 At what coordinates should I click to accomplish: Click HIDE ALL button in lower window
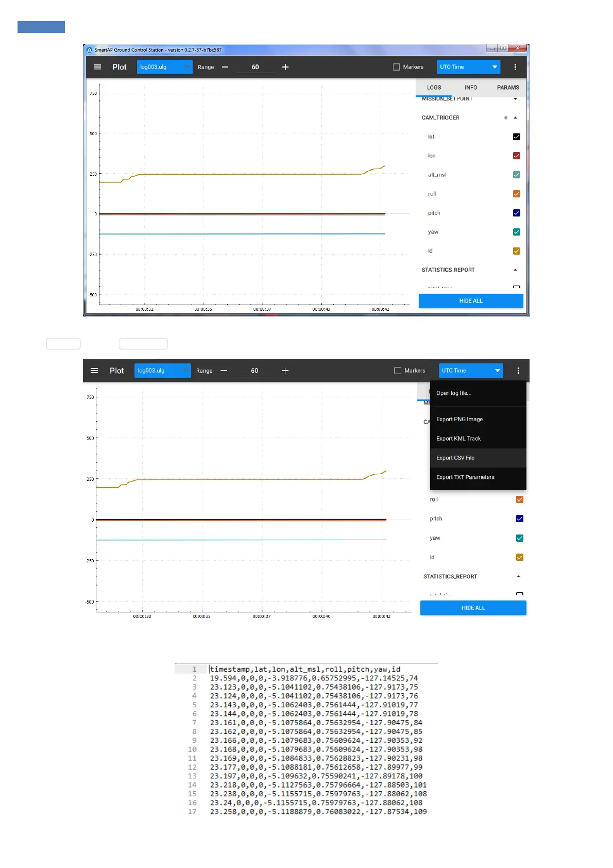point(473,608)
